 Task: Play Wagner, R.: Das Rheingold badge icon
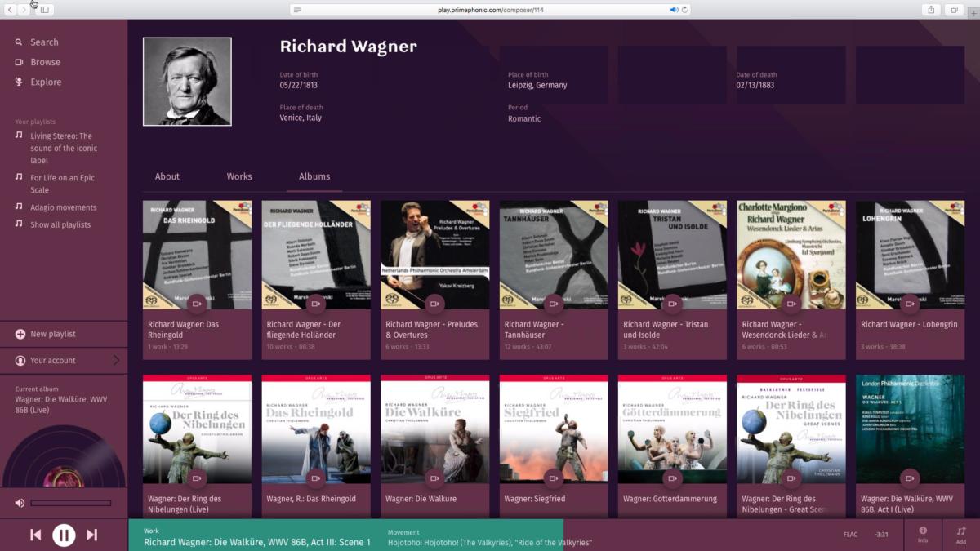(x=316, y=478)
